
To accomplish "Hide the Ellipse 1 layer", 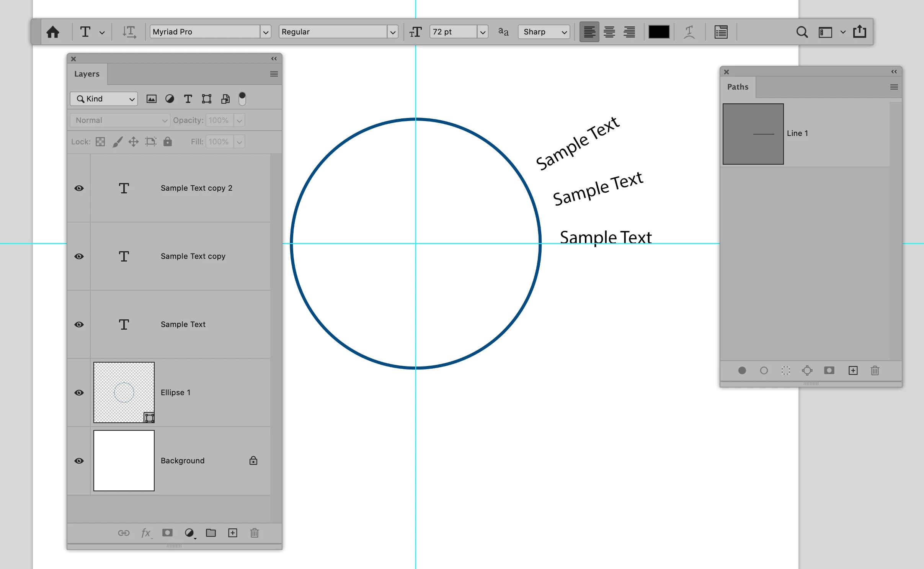I will point(79,392).
